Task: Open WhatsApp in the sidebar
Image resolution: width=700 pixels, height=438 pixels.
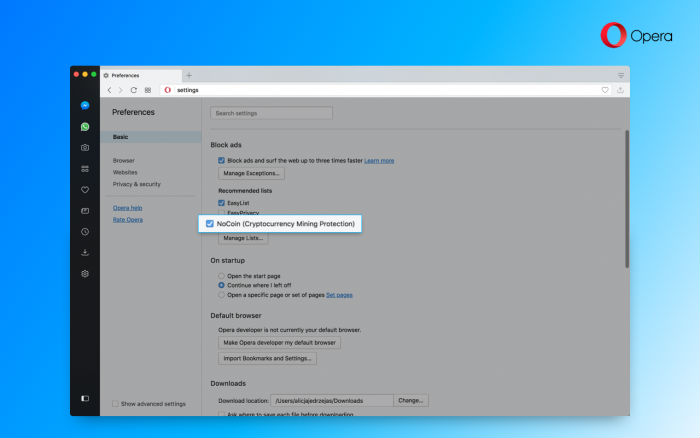Action: pyautogui.click(x=85, y=127)
